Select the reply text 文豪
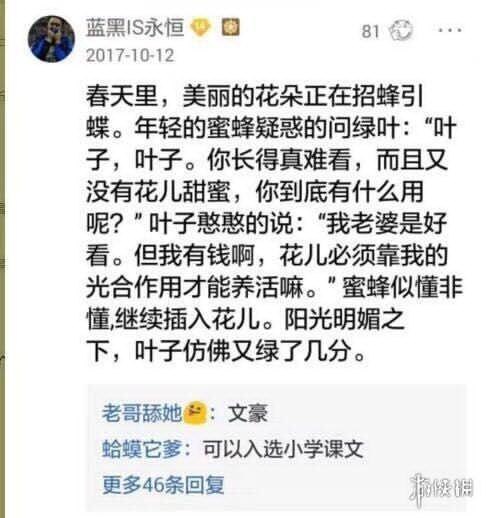 pyautogui.click(x=248, y=413)
